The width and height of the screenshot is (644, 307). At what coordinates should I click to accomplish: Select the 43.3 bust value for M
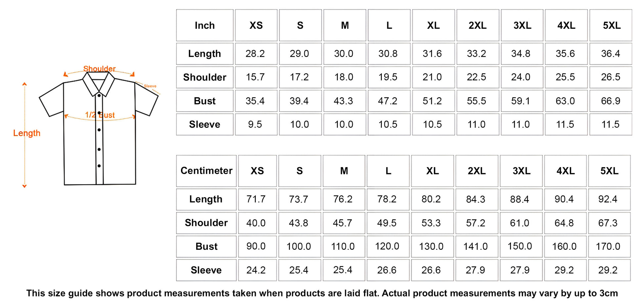(344, 101)
